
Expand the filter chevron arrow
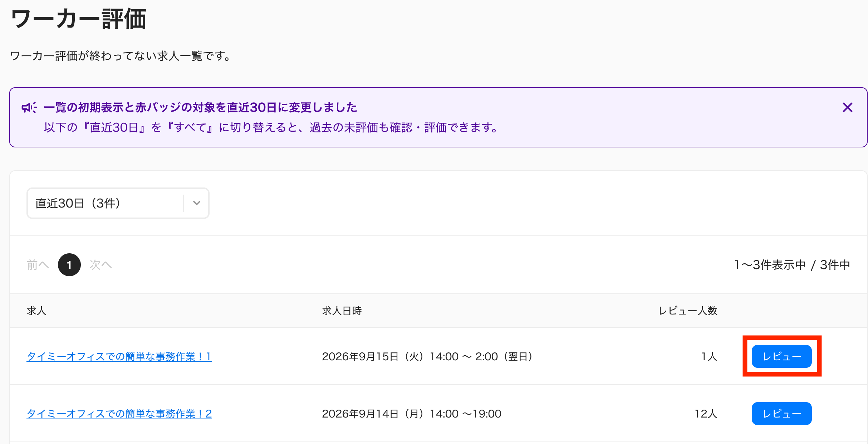196,203
